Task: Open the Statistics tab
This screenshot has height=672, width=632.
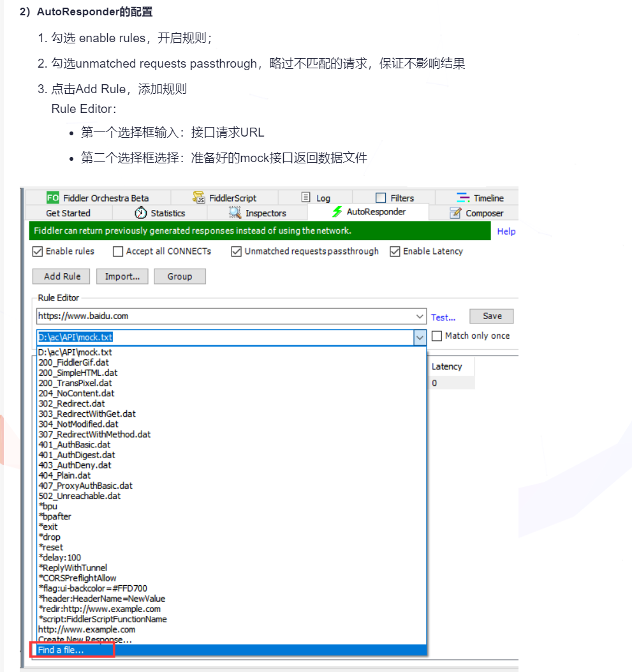Action: tap(159, 213)
